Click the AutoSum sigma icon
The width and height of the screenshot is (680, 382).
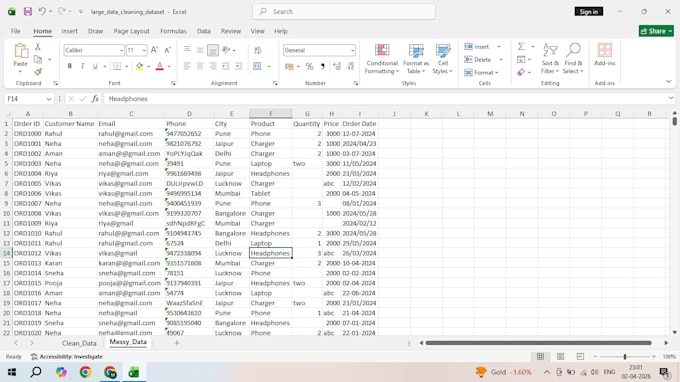(x=521, y=46)
